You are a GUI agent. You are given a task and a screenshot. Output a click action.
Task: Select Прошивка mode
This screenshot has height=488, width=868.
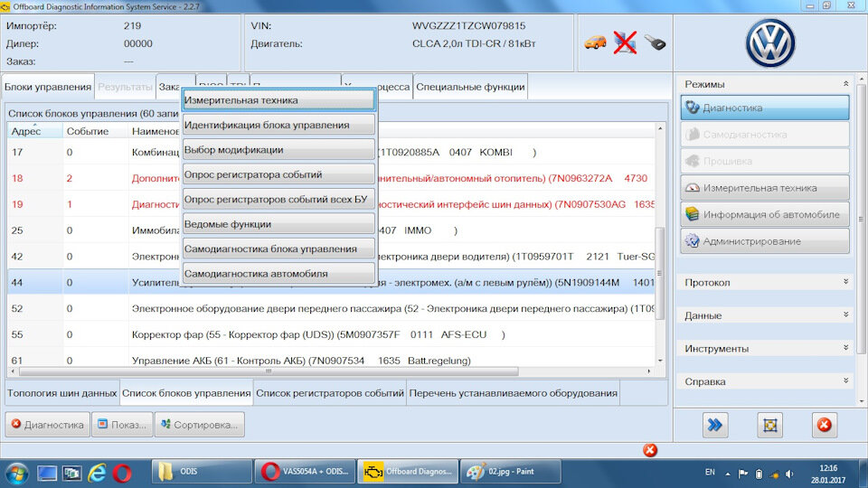coord(765,161)
